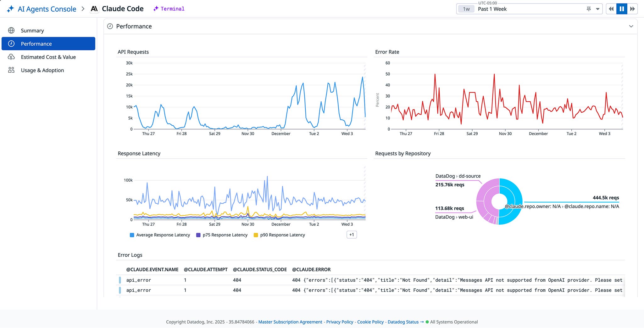The width and height of the screenshot is (644, 328).
Task: Toggle the Average Response Latency legend entry
Action: (x=160, y=235)
